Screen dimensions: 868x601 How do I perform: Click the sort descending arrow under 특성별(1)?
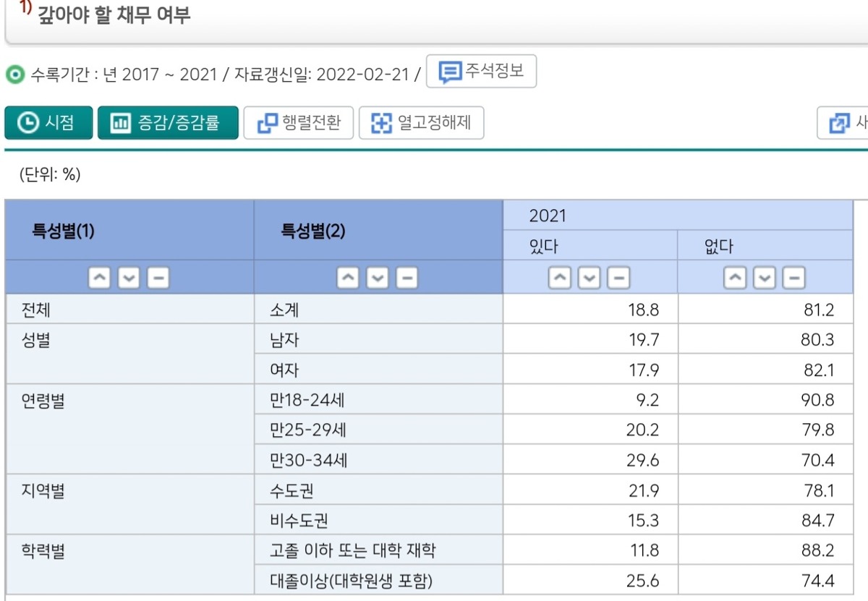coord(129,278)
